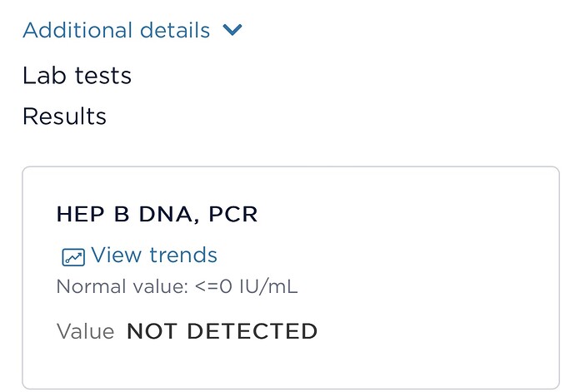Click the DNA text in the card title
The height and width of the screenshot is (392, 575).
[x=165, y=215]
